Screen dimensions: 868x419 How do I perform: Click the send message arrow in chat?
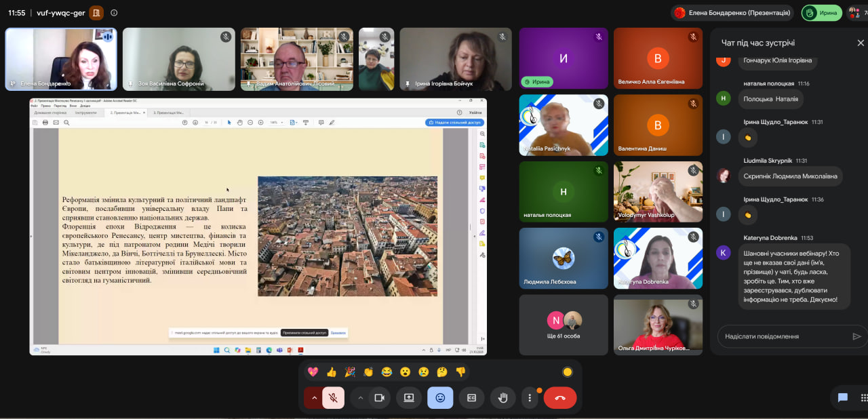[856, 336]
